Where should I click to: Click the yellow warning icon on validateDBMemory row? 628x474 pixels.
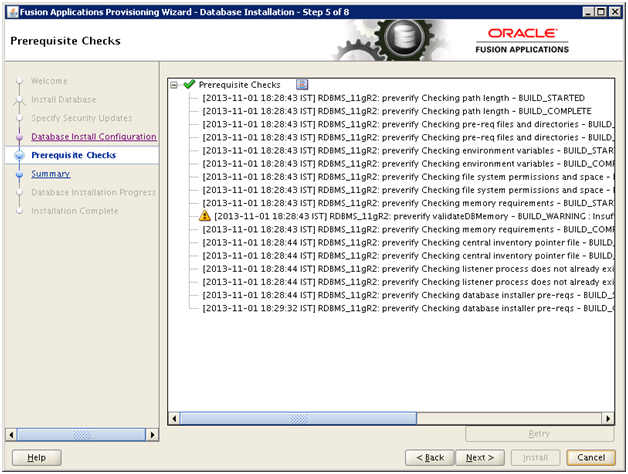tap(205, 216)
